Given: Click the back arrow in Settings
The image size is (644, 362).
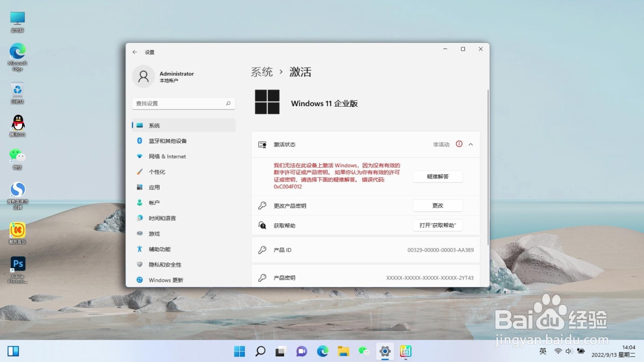Looking at the screenshot, I should point(135,52).
